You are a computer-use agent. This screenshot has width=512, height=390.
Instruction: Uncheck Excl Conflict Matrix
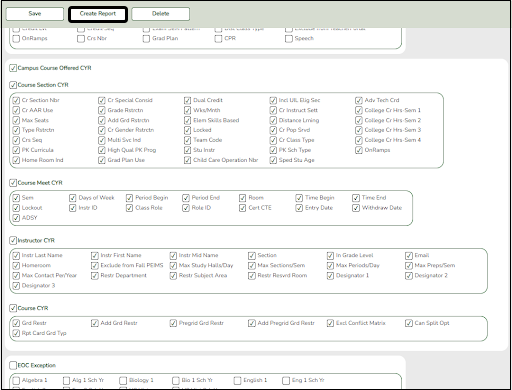pyautogui.click(x=330, y=323)
